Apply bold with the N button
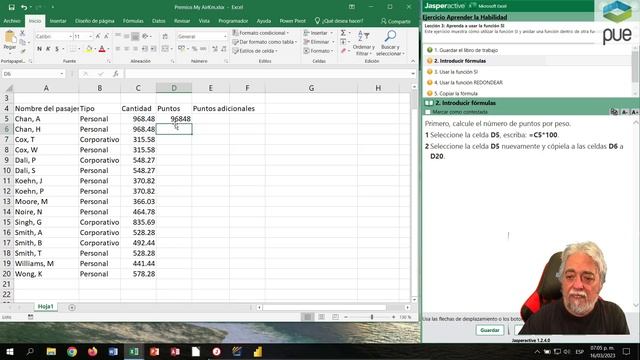Viewport: 640px width, 360px height. tap(39, 49)
